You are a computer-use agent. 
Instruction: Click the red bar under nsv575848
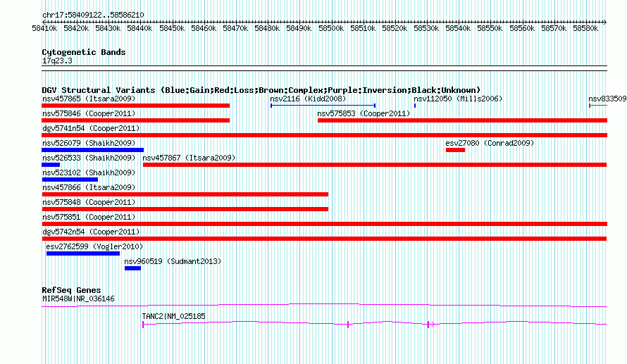185,209
